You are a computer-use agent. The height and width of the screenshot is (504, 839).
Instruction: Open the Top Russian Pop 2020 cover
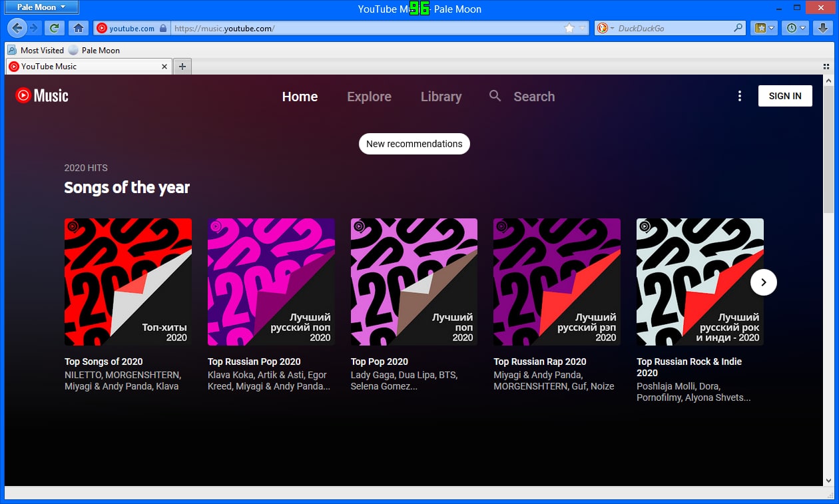point(271,282)
